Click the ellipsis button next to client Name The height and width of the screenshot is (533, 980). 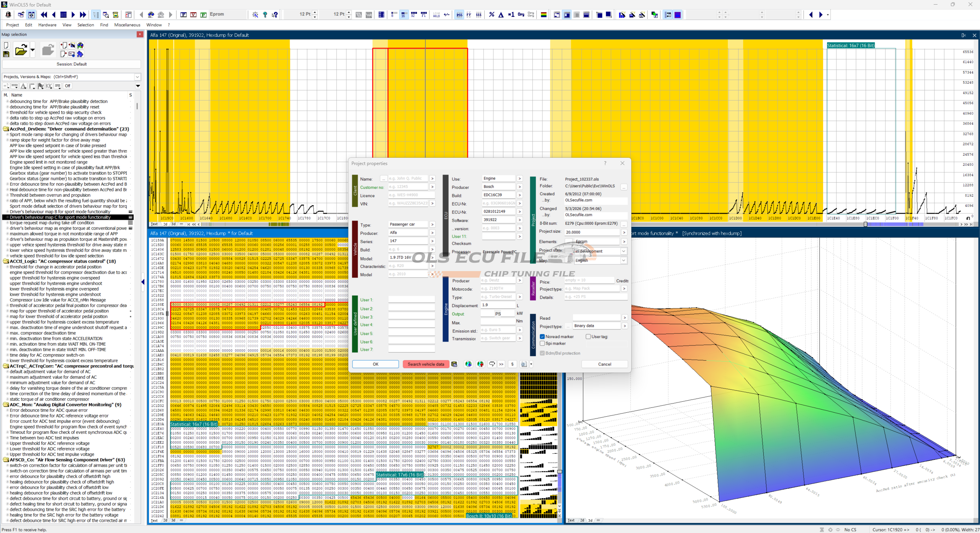pos(384,179)
